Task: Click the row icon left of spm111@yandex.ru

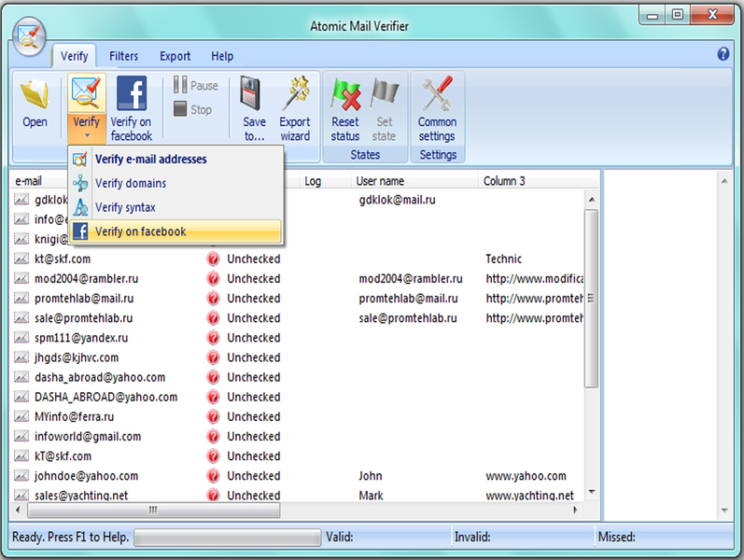Action: (21, 338)
